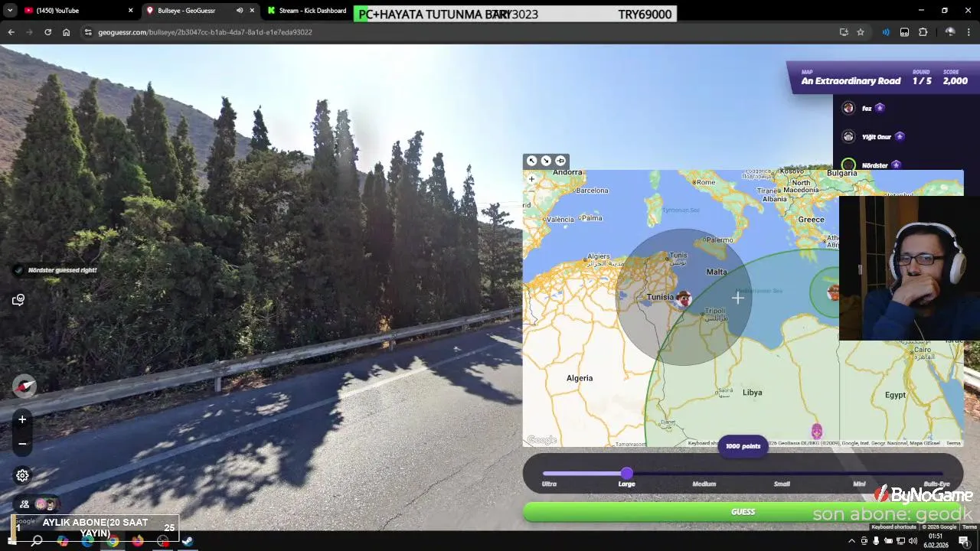Click Libya label on the map
The width and height of the screenshot is (980, 551).
752,393
